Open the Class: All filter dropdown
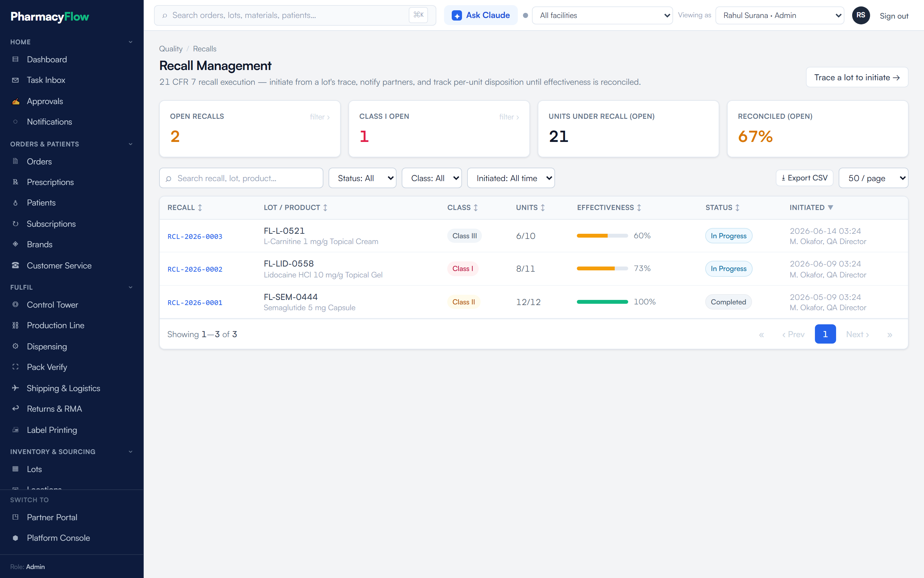Image resolution: width=924 pixels, height=578 pixels. pos(432,178)
